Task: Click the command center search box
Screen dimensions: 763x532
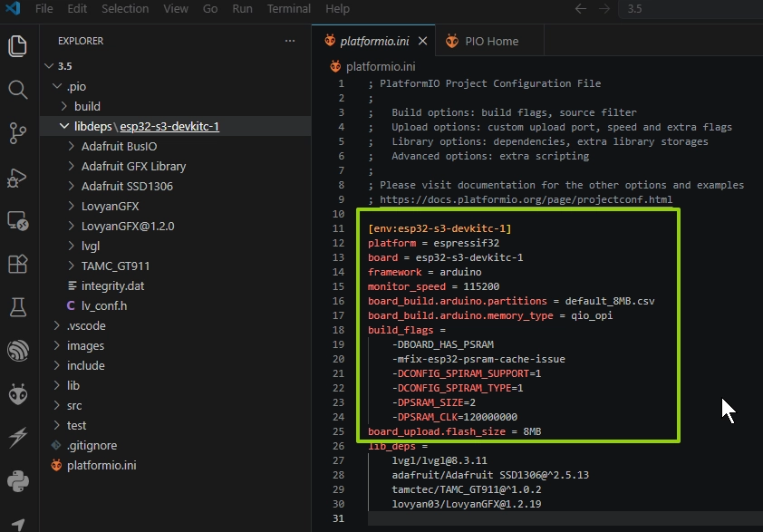Action: [691, 9]
